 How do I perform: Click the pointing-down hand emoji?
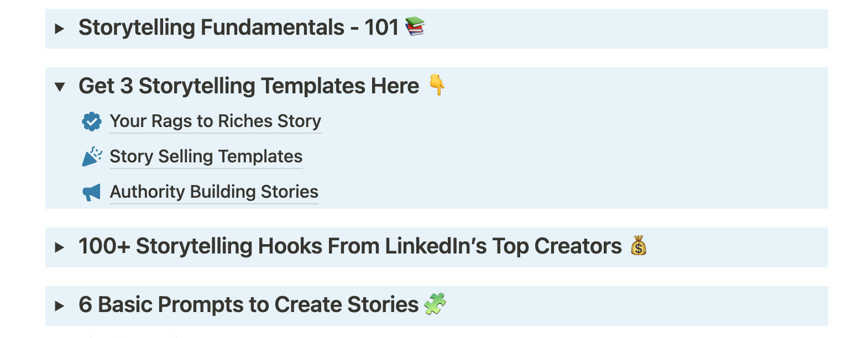tap(437, 85)
